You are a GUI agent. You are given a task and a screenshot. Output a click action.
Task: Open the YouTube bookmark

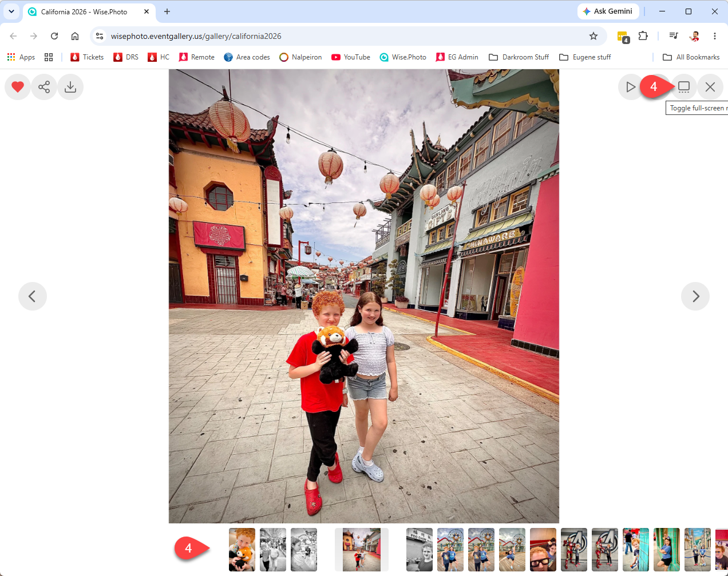coord(351,57)
